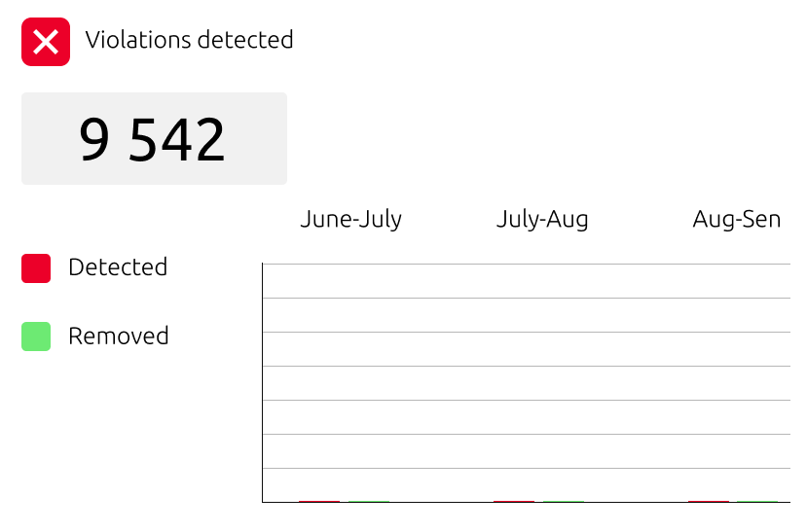Click the red Detected bar for Aug-Sen
This screenshot has height=532, width=807.
click(x=709, y=501)
